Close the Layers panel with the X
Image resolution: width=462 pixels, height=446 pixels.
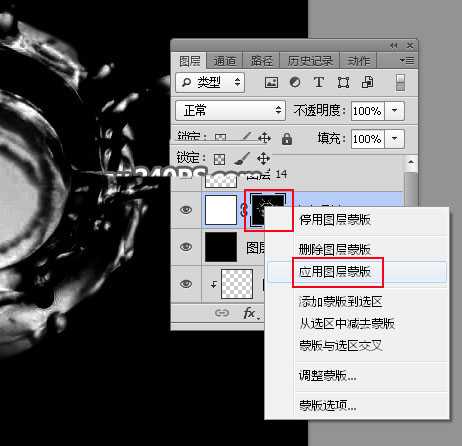(x=410, y=45)
